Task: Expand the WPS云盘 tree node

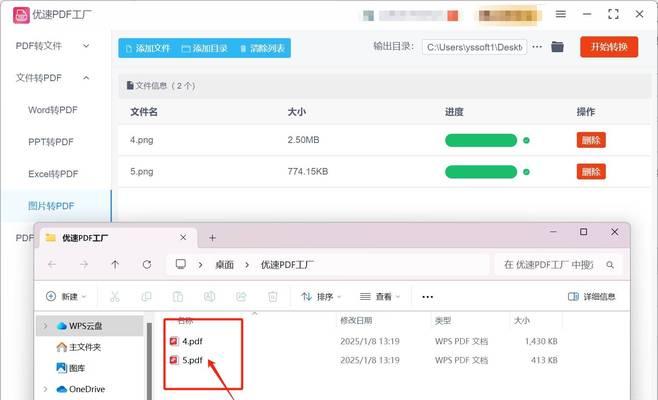Action: pyautogui.click(x=45, y=326)
